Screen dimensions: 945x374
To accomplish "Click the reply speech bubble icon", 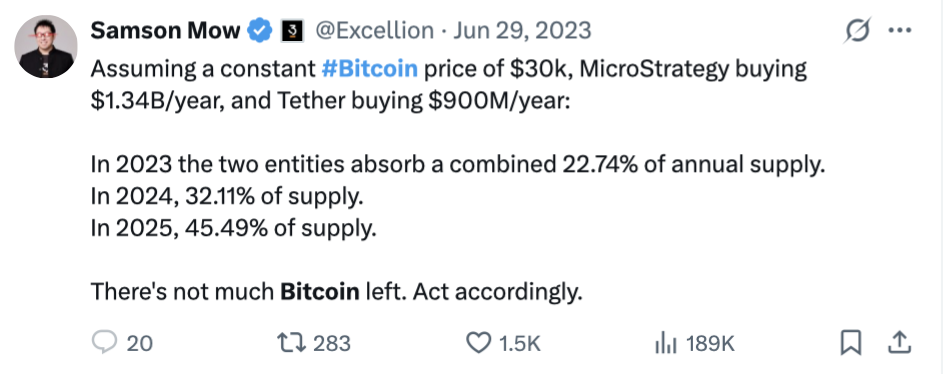I will tap(104, 343).
